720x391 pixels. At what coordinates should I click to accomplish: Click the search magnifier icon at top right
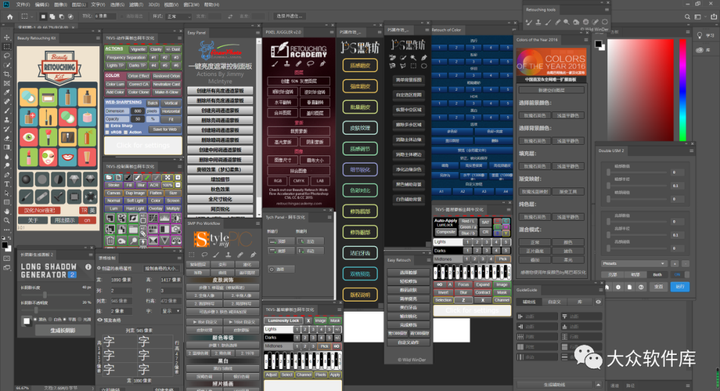[687, 17]
